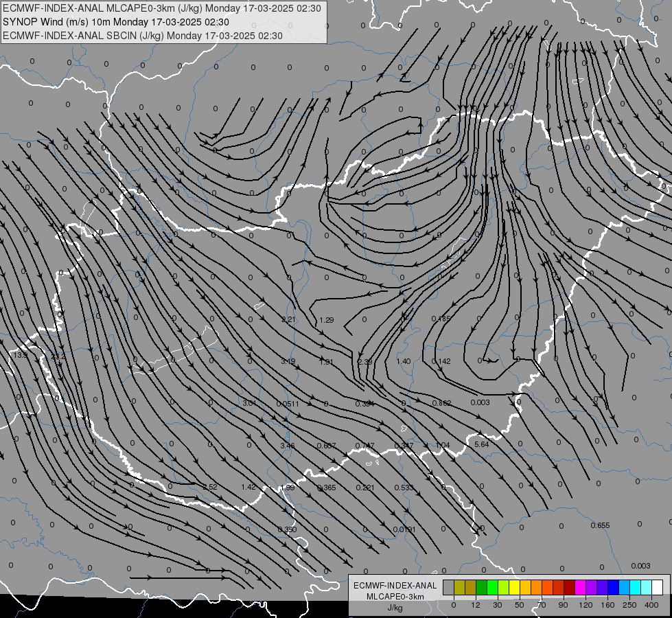The height and width of the screenshot is (618, 672).
Task: Click the map value 0.862
Action: point(441,403)
